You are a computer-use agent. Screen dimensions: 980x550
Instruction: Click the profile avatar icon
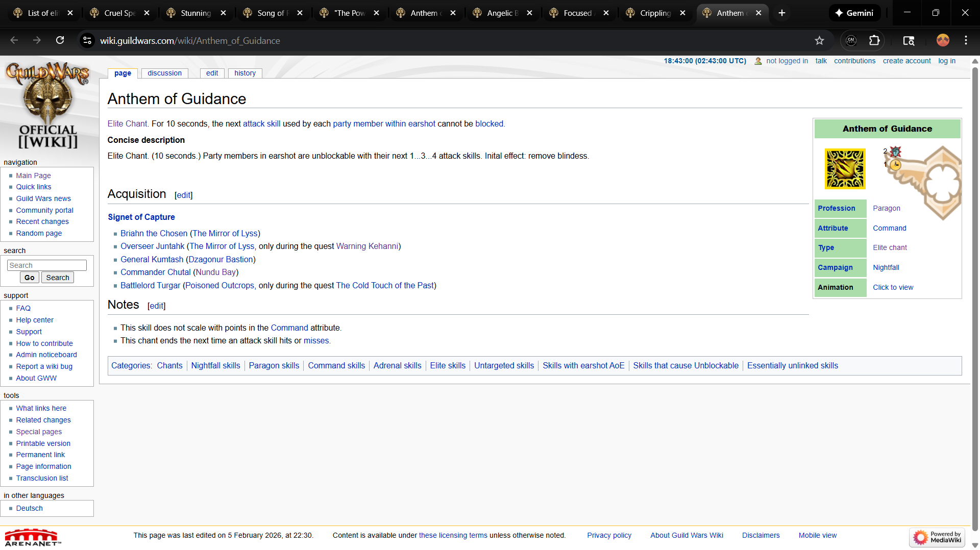coord(943,40)
